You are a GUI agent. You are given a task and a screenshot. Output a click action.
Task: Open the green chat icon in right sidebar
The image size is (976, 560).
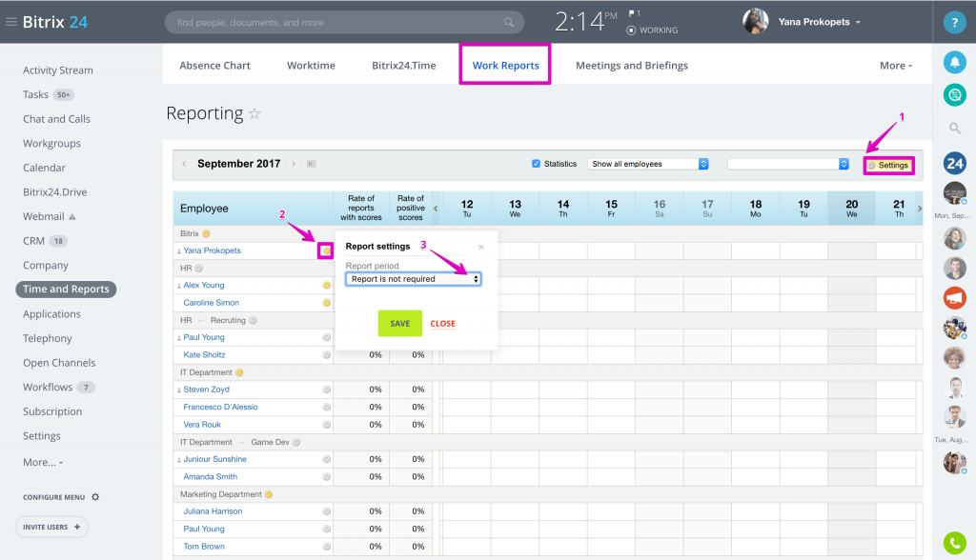coord(954,94)
